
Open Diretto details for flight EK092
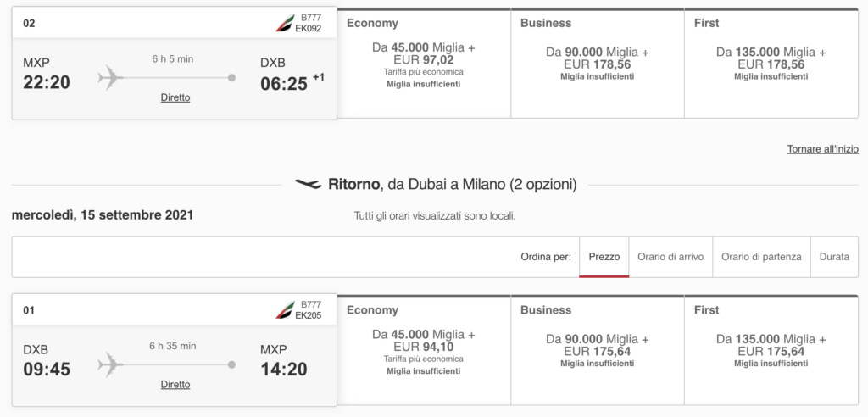click(x=175, y=97)
